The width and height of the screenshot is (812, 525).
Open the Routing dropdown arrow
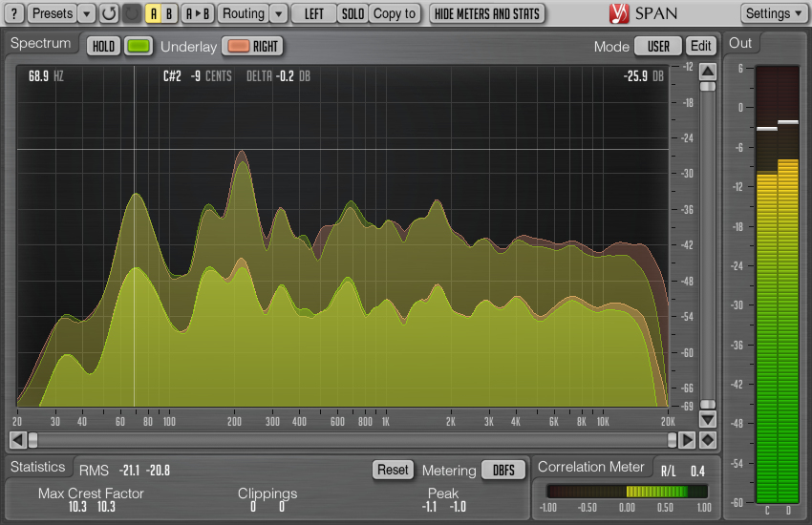279,13
